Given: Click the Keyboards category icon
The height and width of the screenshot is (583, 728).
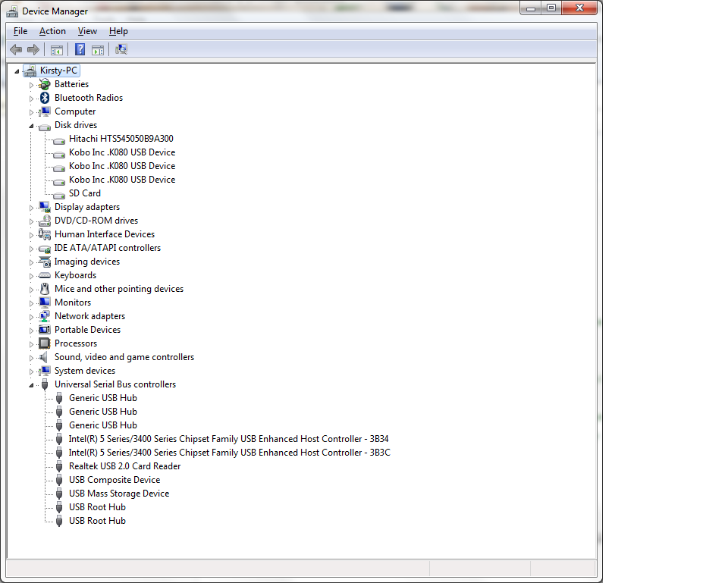Looking at the screenshot, I should 45,275.
